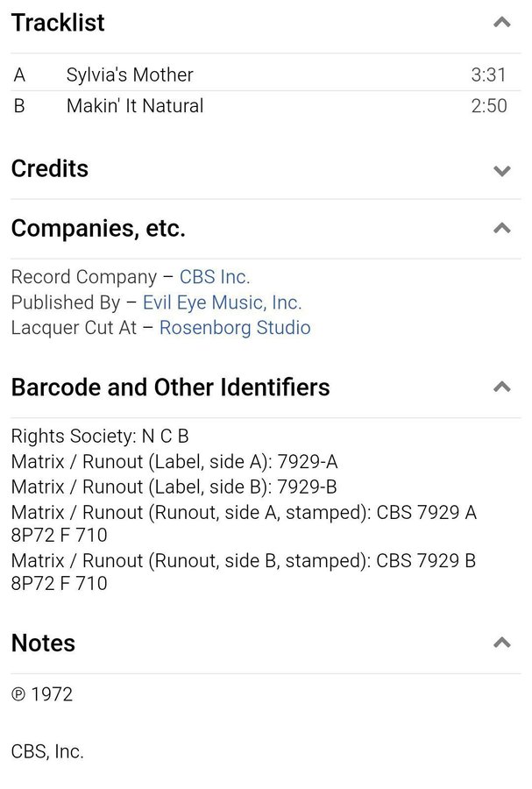Select the Makin' It Natural track title

(135, 106)
